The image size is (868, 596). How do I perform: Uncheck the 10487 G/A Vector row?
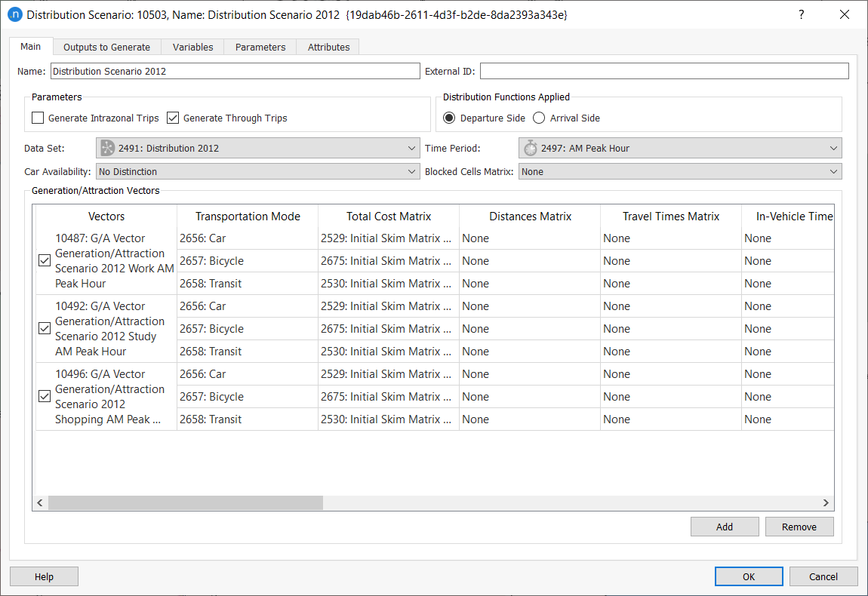click(x=45, y=260)
